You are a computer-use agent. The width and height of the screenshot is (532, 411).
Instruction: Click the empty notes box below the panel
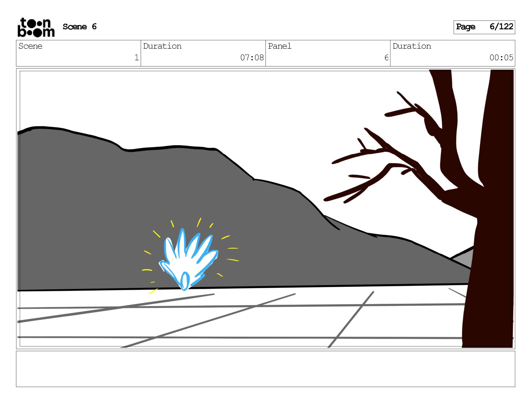point(265,369)
